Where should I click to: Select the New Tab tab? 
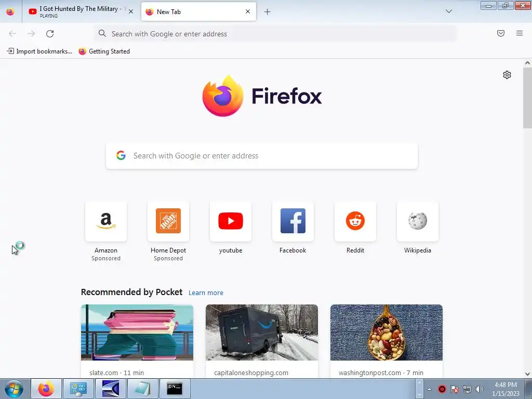pos(198,11)
